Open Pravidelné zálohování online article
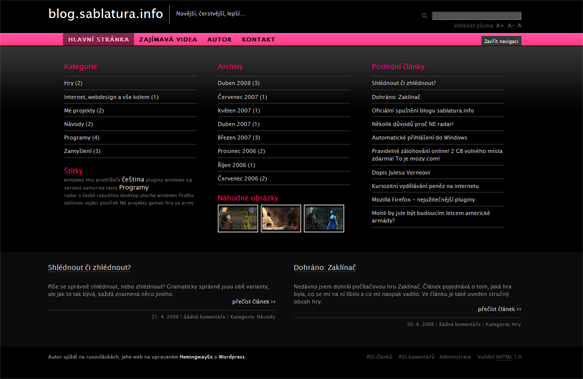This screenshot has width=583, height=379. coord(437,155)
